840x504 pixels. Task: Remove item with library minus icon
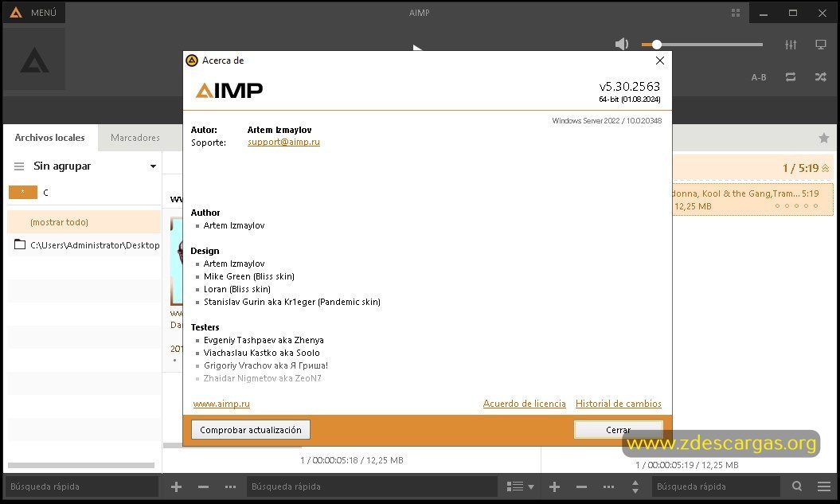[203, 486]
